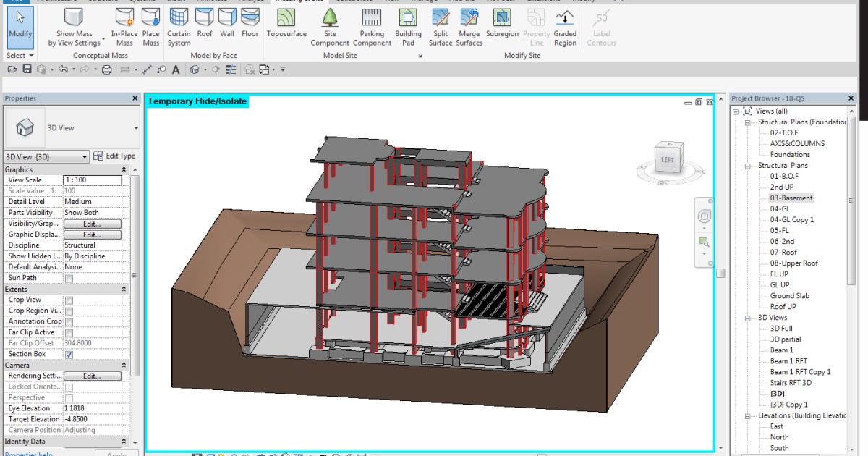Viewport: 868px width, 456px height.
Task: Click the In-Place Mass tool
Action: (x=124, y=27)
